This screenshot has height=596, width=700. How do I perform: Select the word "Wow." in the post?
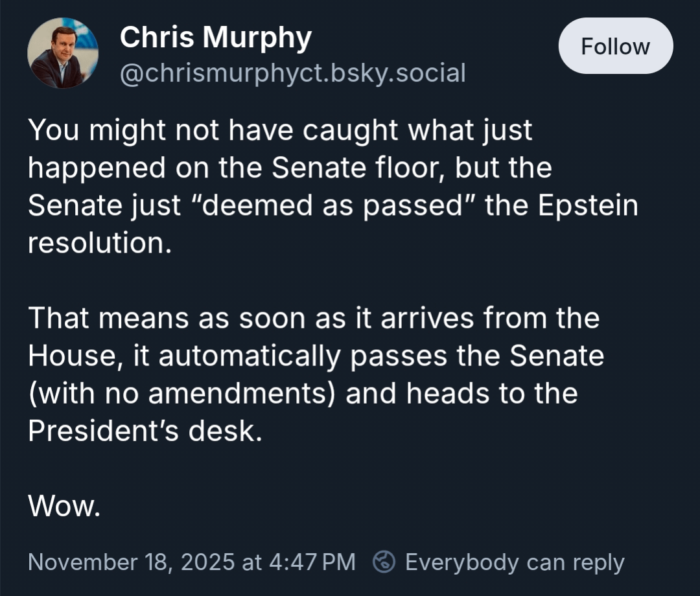click(x=64, y=506)
